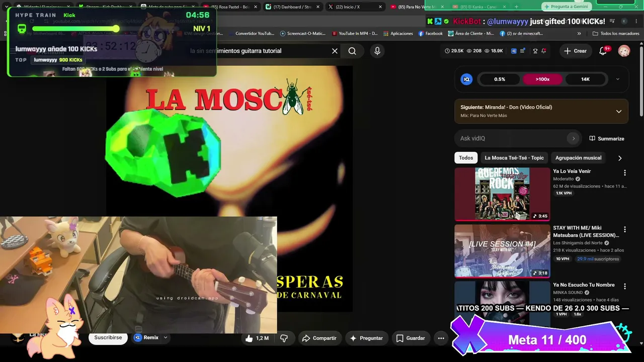The height and width of the screenshot is (362, 644).
Task: Click the Remix button
Action: [146, 338]
